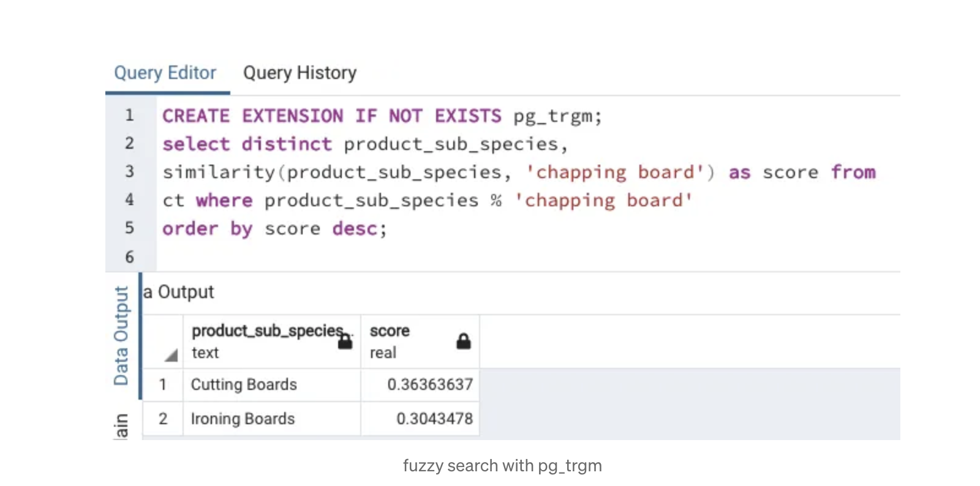The width and height of the screenshot is (980, 486).
Task: Click the CREATE EXTENSION statement line
Action: 382,116
